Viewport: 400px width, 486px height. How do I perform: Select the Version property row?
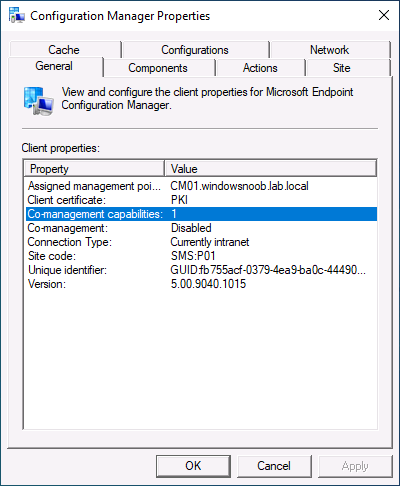201,284
